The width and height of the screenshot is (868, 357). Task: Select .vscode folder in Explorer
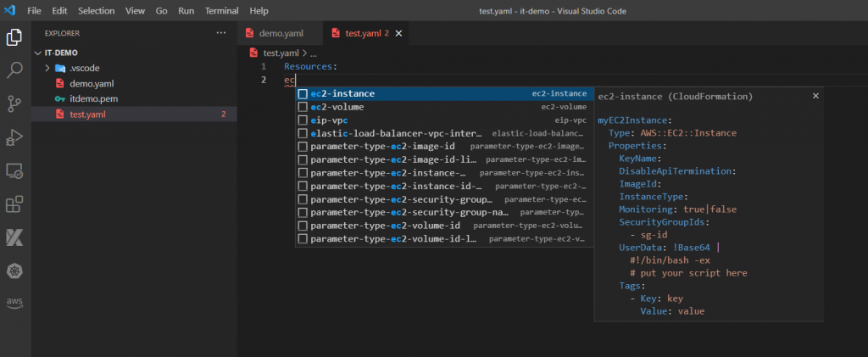(135, 68)
